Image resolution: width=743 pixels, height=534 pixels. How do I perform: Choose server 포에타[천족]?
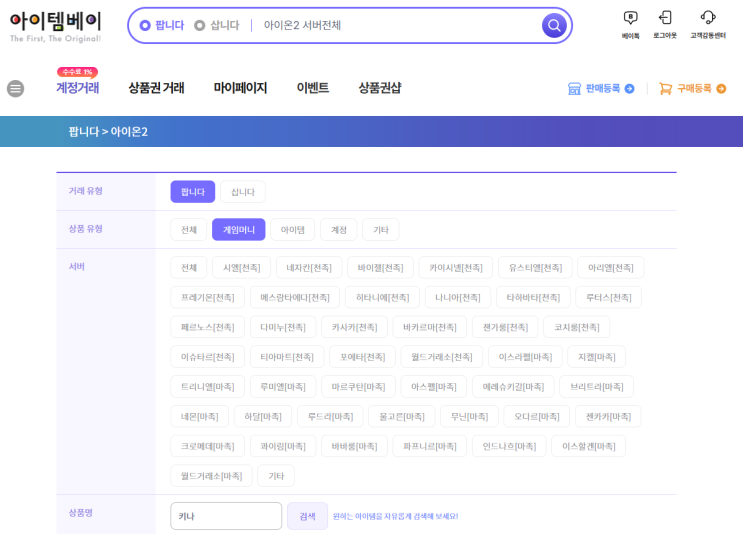362,357
